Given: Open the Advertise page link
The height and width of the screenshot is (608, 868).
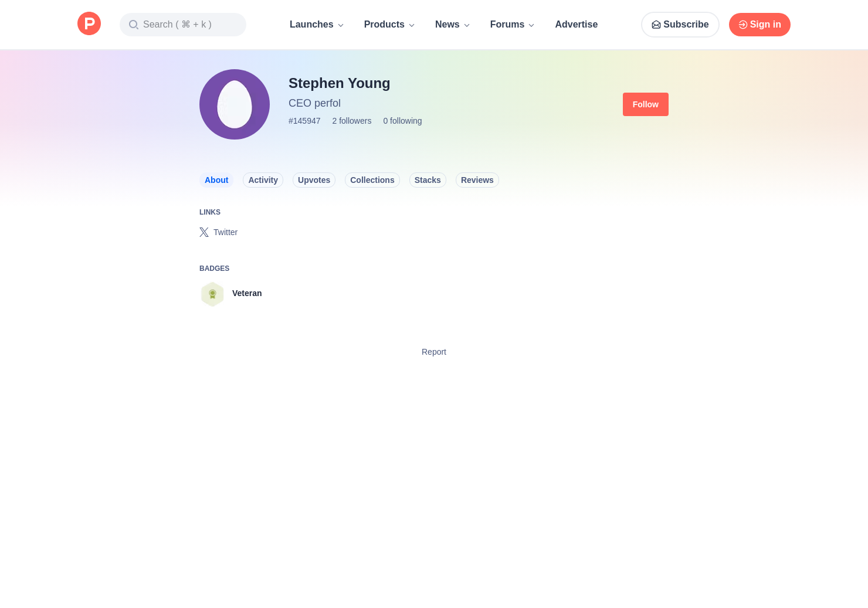Looking at the screenshot, I should pyautogui.click(x=577, y=25).
